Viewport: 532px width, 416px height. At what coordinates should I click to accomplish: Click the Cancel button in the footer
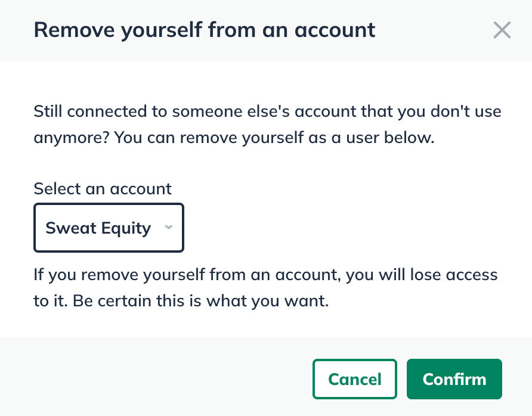point(354,379)
